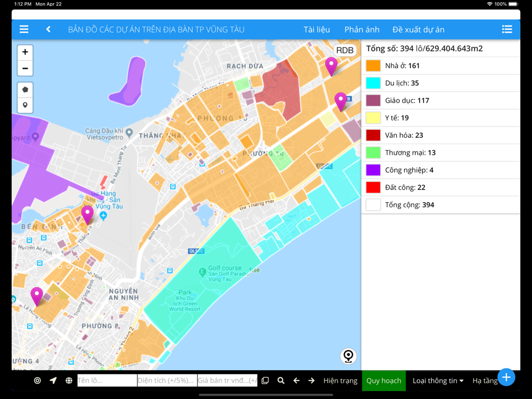
Task: Select the 'Nhà ở: 161' legend text
Action: 402,66
